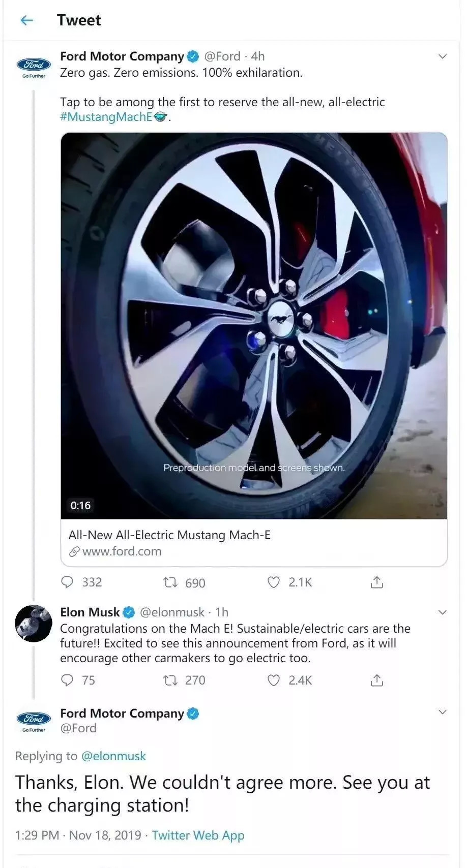This screenshot has height=868, width=467.
Task: Share Elon Musk's congratulations tweet
Action: point(376,680)
